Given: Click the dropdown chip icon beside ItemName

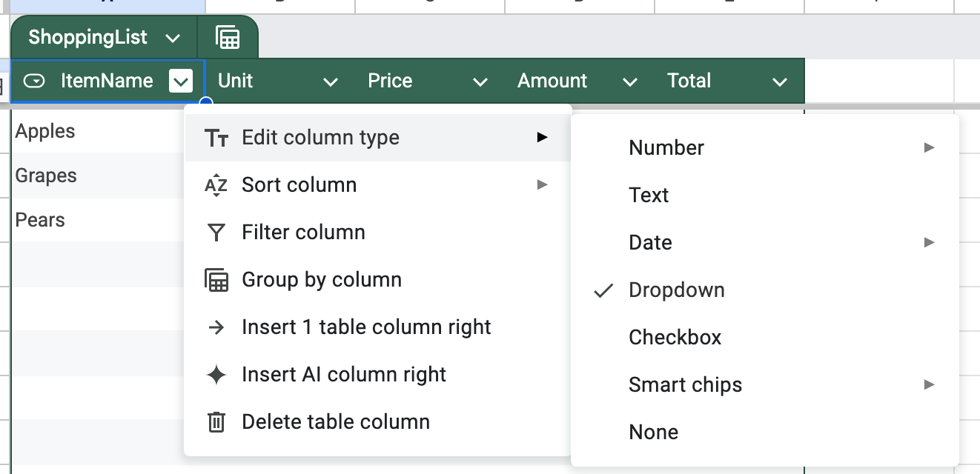Looking at the screenshot, I should [34, 81].
